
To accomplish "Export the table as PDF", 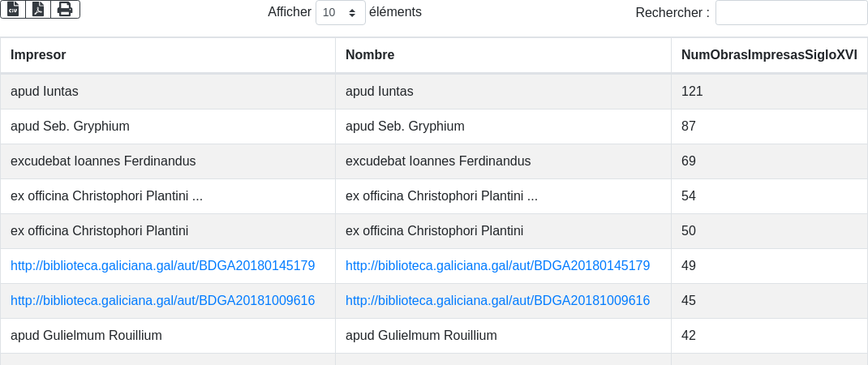I will point(38,9).
